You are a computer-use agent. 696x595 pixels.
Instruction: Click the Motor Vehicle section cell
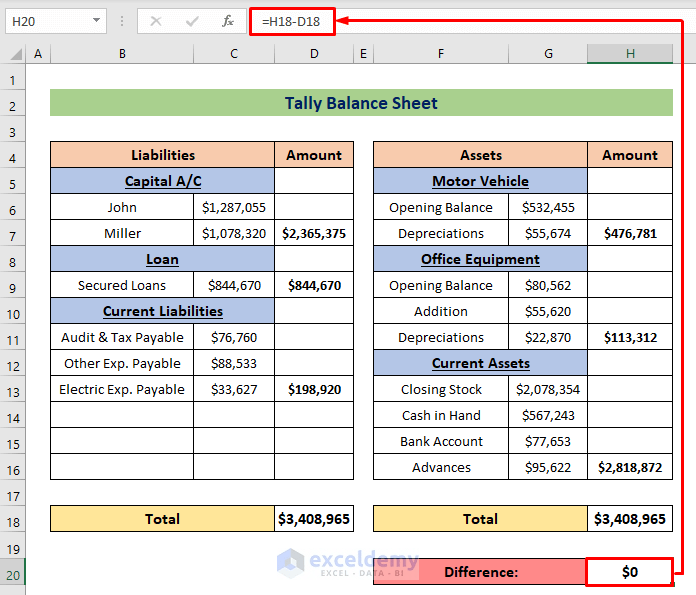pos(481,181)
